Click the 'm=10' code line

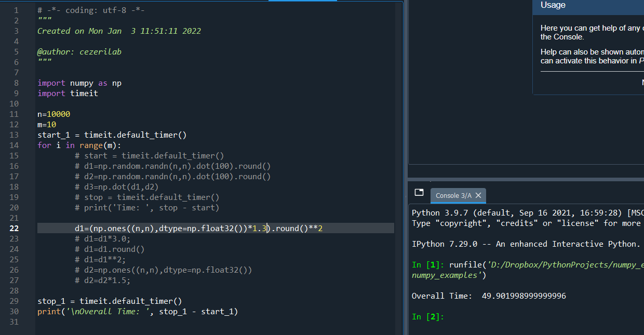pyautogui.click(x=47, y=125)
